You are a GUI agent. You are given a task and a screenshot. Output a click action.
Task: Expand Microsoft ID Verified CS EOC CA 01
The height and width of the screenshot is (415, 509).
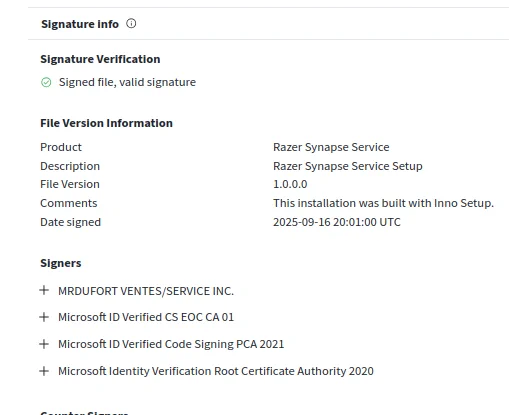pyautogui.click(x=44, y=317)
